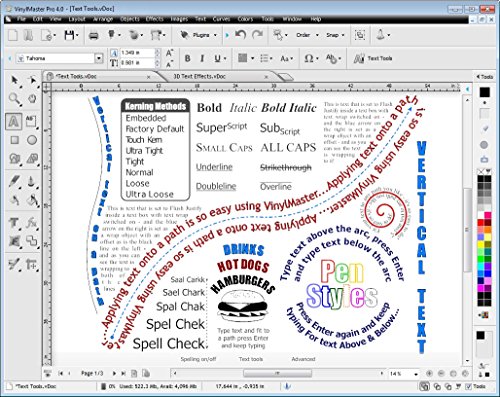Open the Effects menu
This screenshot has height=397, width=500.
pos(154,19)
